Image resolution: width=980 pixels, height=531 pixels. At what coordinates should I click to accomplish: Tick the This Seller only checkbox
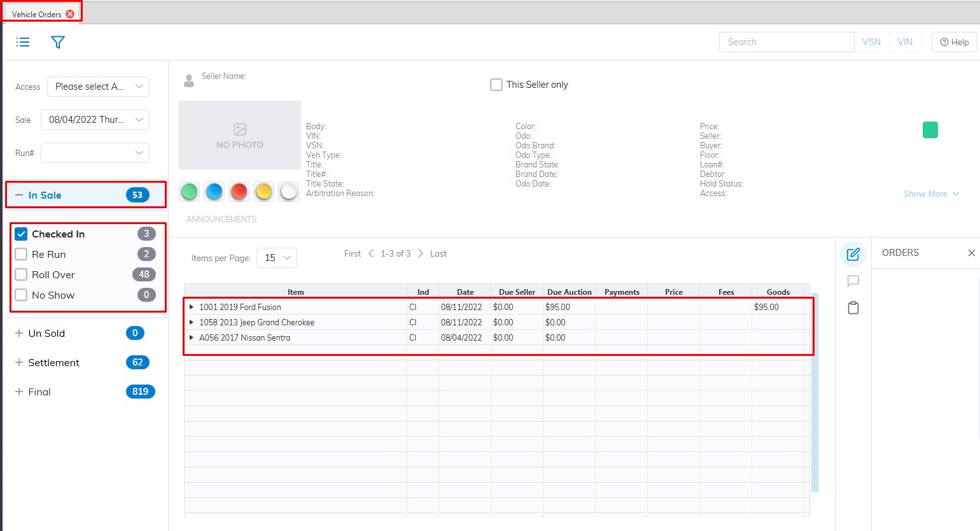496,85
